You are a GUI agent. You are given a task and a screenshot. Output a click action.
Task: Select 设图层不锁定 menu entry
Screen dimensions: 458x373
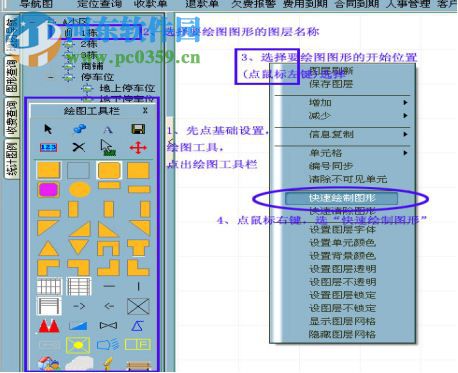click(343, 308)
